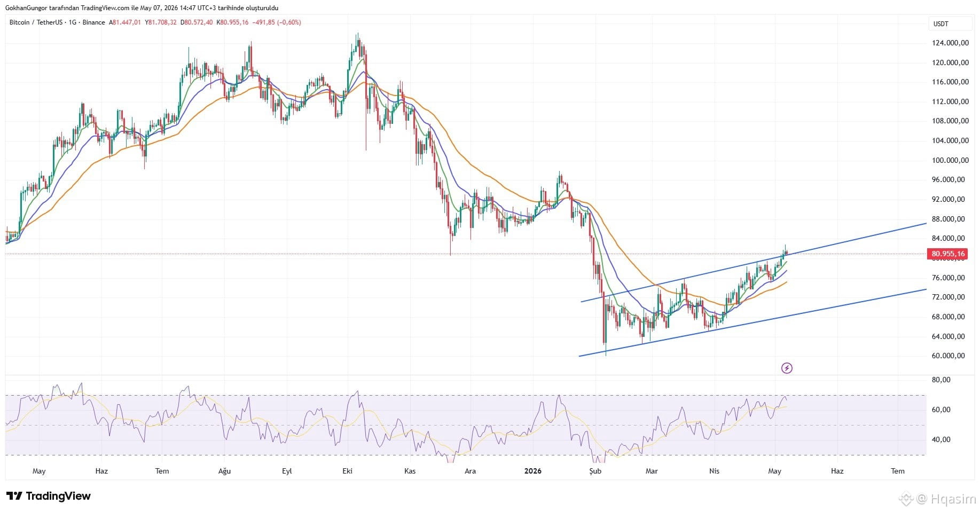Click the high value Y81.708,32
Viewport: 980px width, 512px height.
(x=161, y=22)
